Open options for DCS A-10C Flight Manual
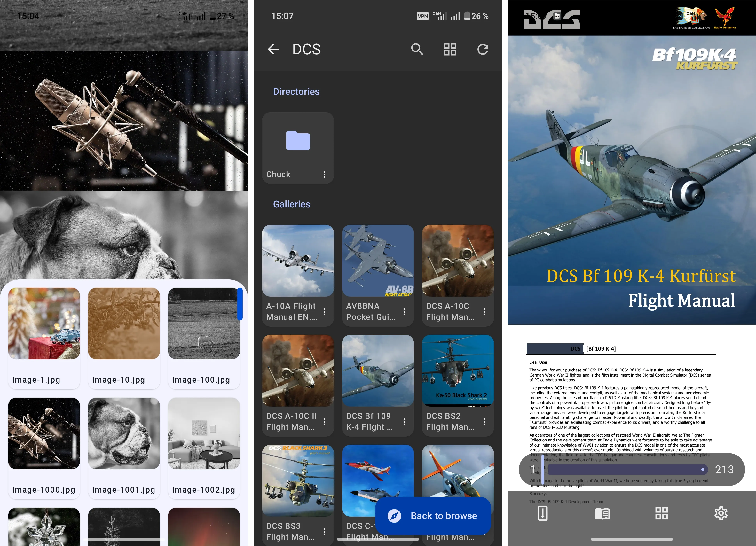The image size is (756, 546). (484, 312)
